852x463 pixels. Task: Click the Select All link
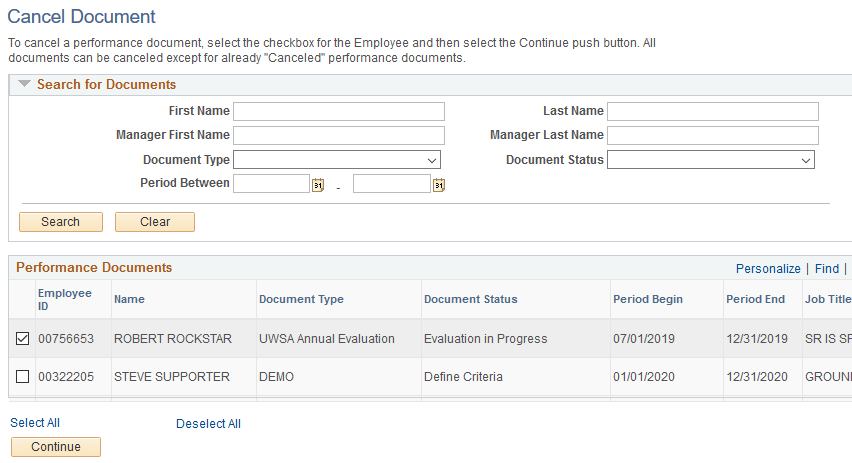pos(35,423)
